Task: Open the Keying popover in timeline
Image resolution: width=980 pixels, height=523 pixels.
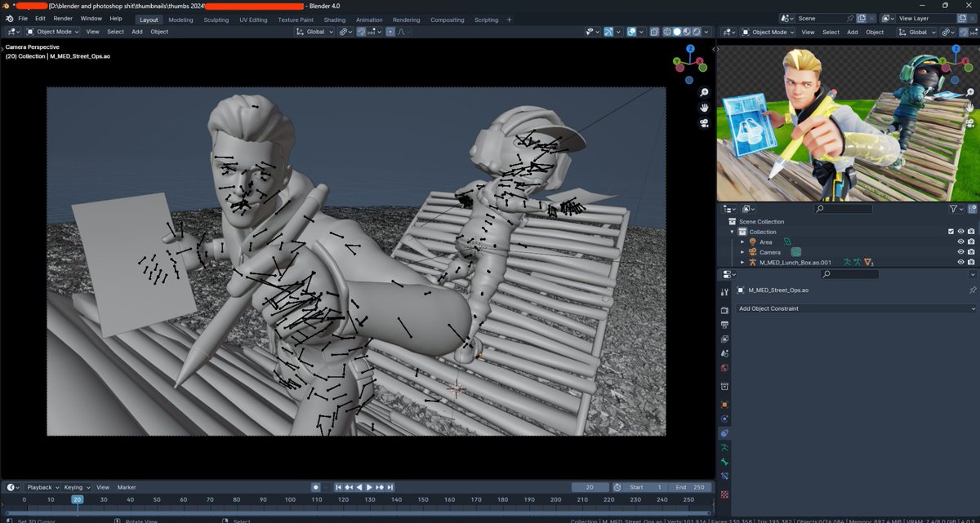Action: click(76, 487)
